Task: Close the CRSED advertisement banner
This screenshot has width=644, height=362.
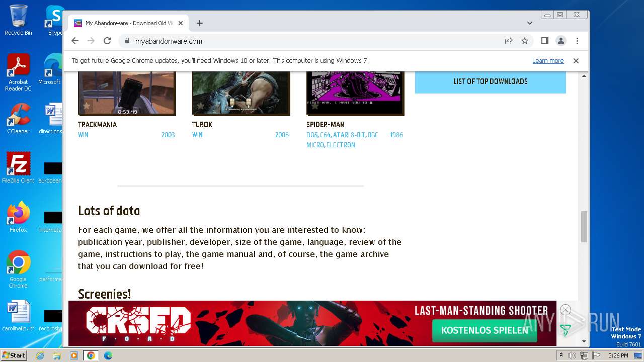Action: click(566, 310)
